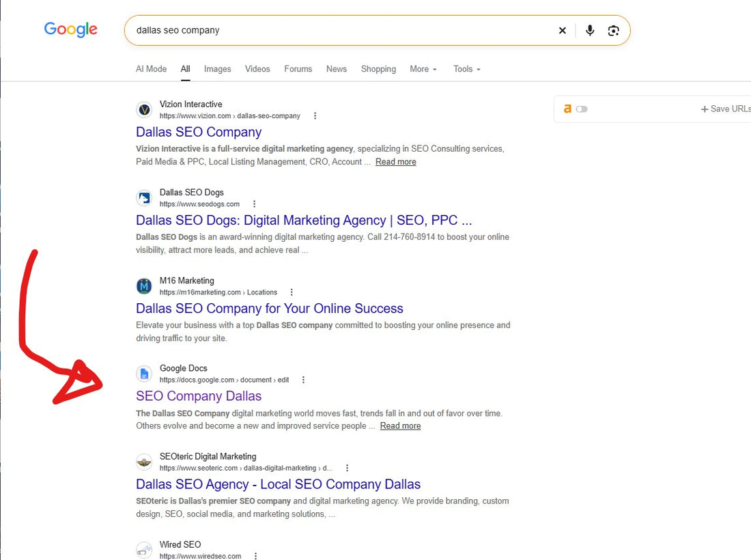Clear the search box with the X icon
Screen dimensions: 751x560
point(563,31)
